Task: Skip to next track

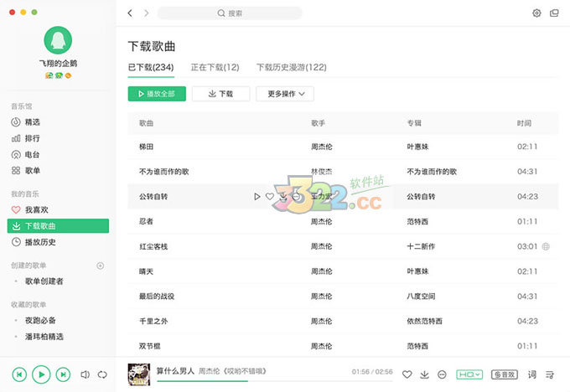Action: [63, 374]
